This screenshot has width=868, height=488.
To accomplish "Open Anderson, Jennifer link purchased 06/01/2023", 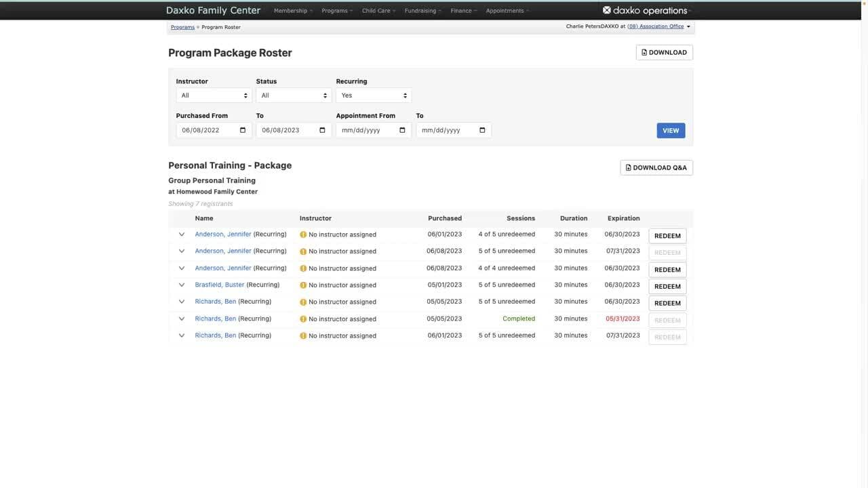I will (x=223, y=235).
